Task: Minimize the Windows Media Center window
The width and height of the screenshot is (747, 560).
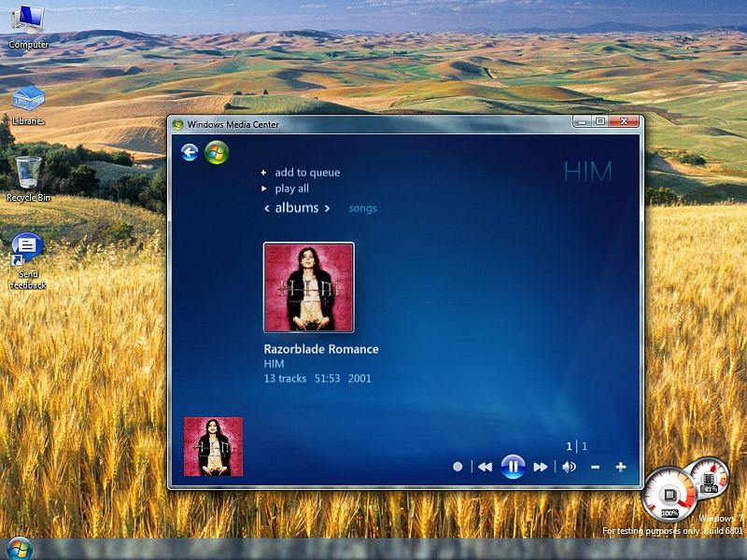Action: click(x=582, y=122)
